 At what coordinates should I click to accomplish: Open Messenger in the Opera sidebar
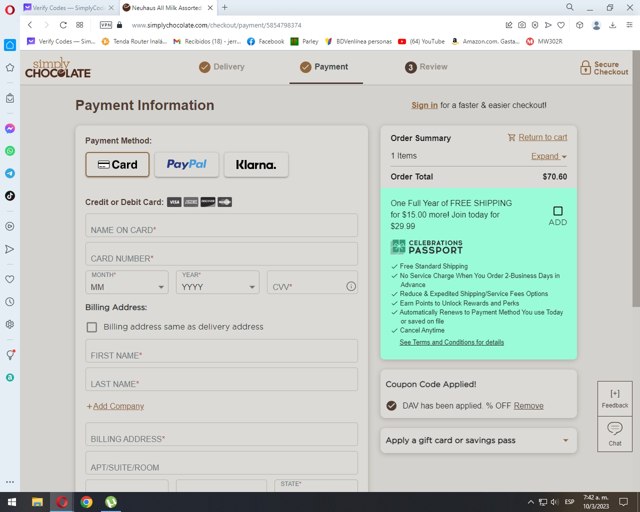[10, 129]
